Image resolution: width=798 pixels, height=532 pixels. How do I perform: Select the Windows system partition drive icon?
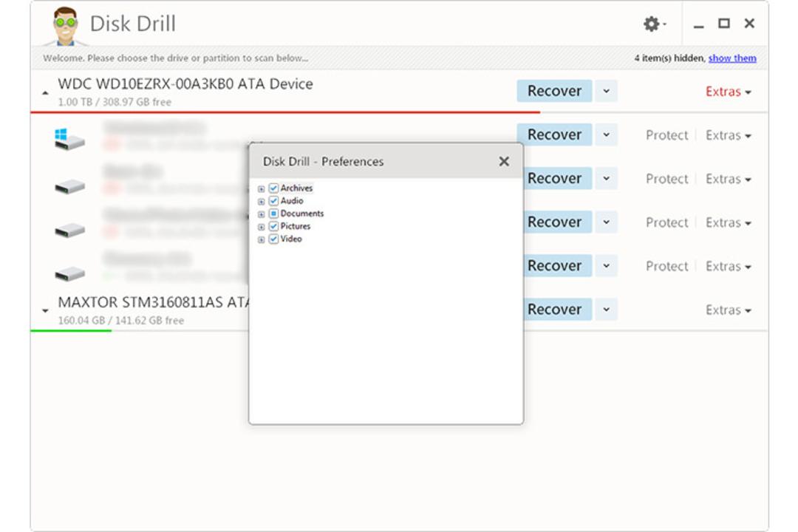(x=69, y=139)
